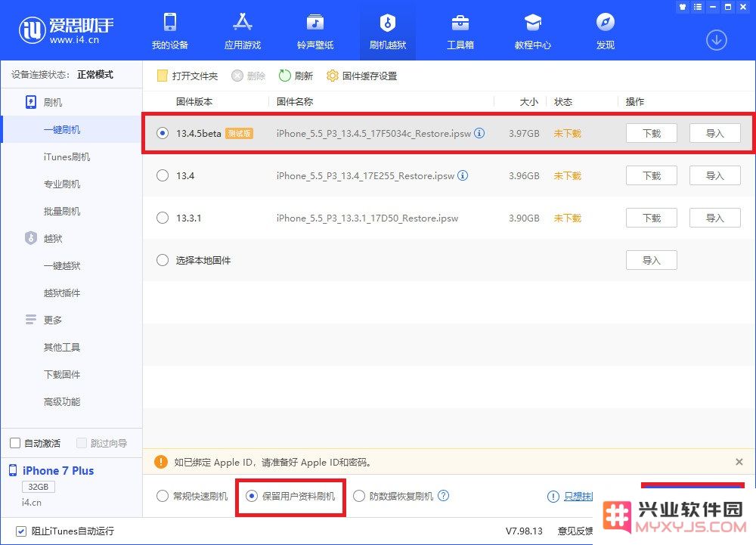Click the 32GB capacity label
756x545 pixels.
click(x=38, y=487)
